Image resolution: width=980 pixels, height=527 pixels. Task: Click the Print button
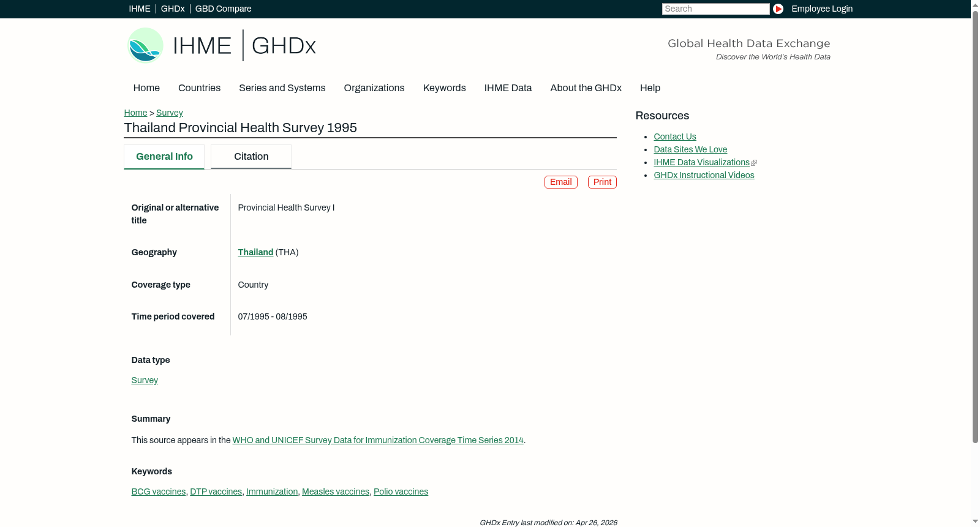click(602, 182)
